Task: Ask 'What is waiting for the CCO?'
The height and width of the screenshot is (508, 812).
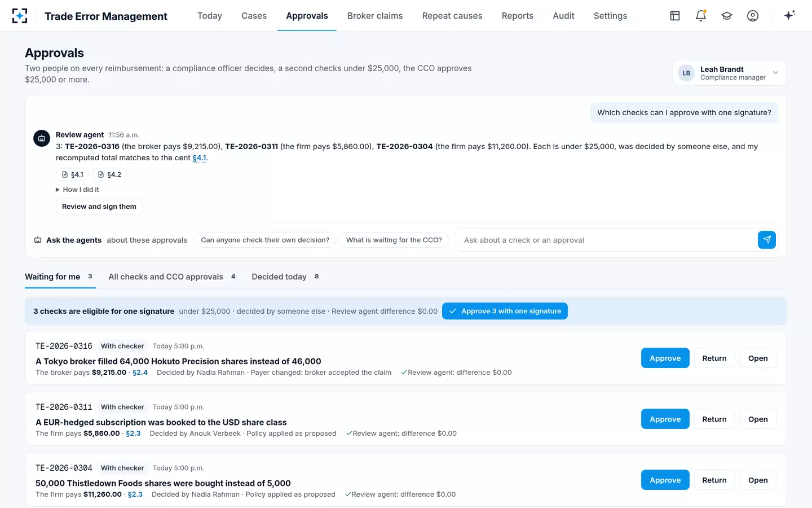Action: click(394, 240)
